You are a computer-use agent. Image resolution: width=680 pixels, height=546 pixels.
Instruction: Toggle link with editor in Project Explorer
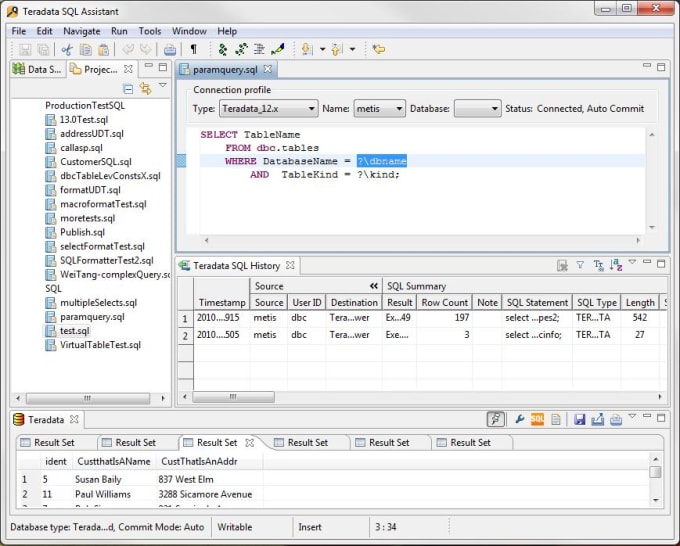[145, 89]
